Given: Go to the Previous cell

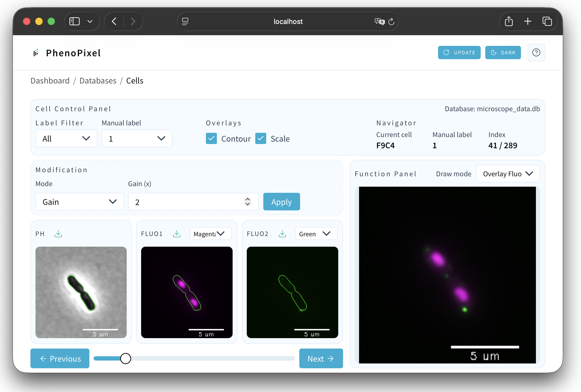Looking at the screenshot, I should pyautogui.click(x=60, y=358).
